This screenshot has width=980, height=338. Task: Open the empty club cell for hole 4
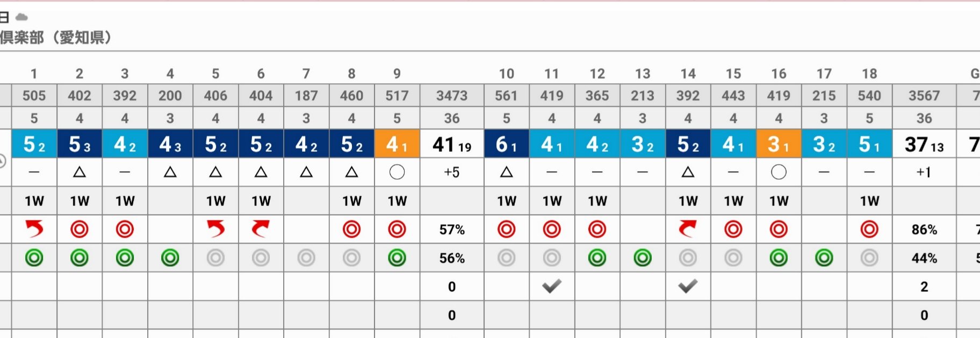click(x=170, y=201)
